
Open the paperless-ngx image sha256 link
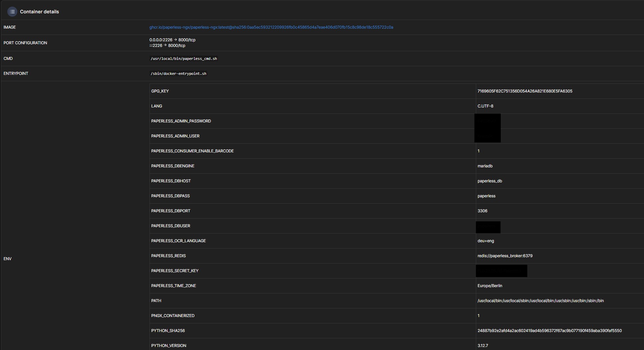coord(271,27)
